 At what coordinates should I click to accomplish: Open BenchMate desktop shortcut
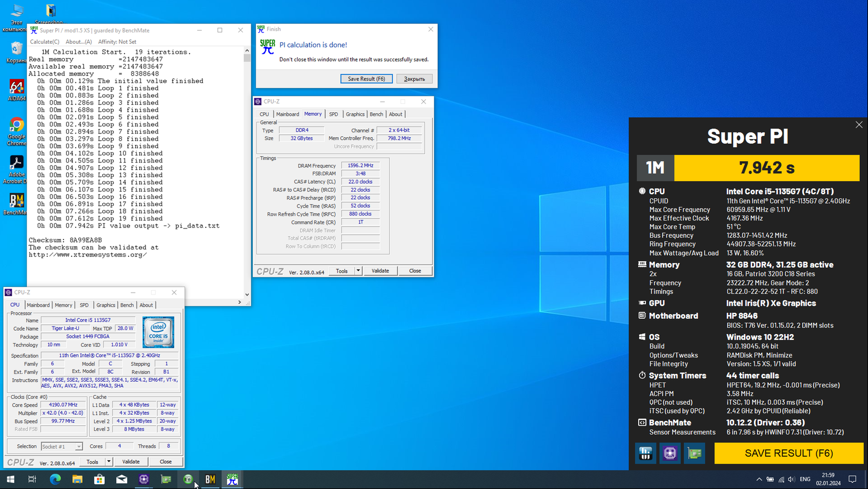click(16, 204)
